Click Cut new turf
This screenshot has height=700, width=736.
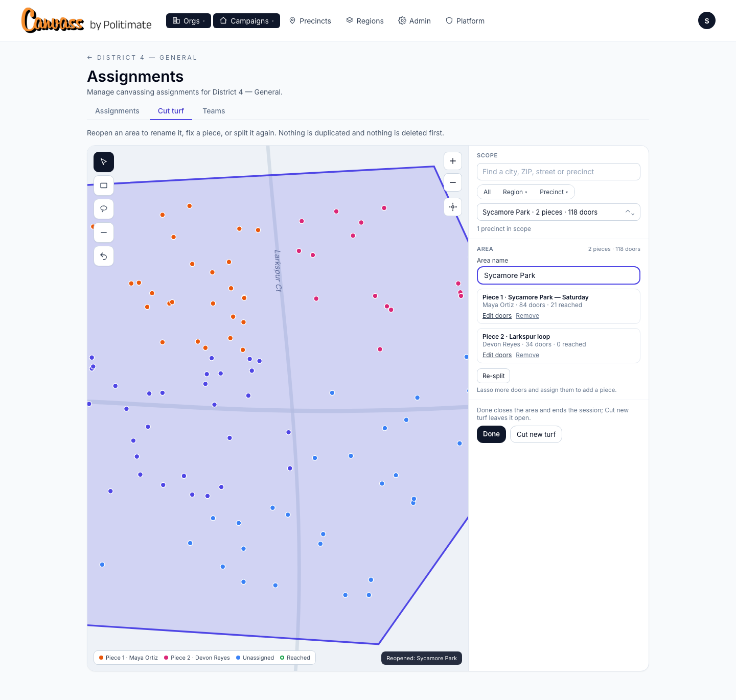pyautogui.click(x=536, y=434)
